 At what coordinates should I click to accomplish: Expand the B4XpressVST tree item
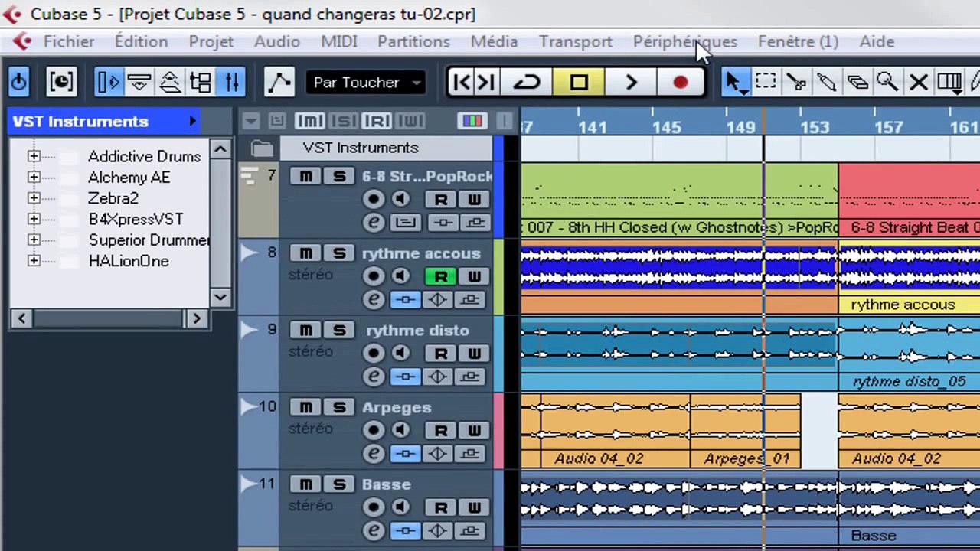[x=34, y=219]
